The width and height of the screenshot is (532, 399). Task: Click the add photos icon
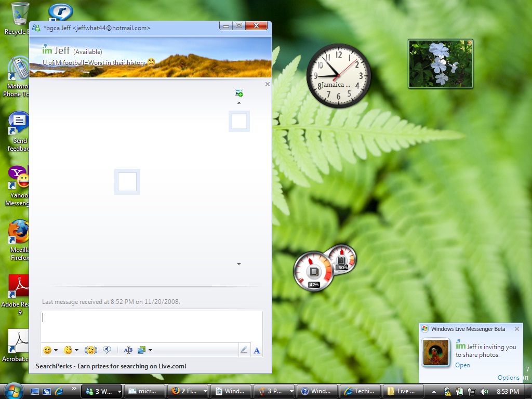[239, 92]
